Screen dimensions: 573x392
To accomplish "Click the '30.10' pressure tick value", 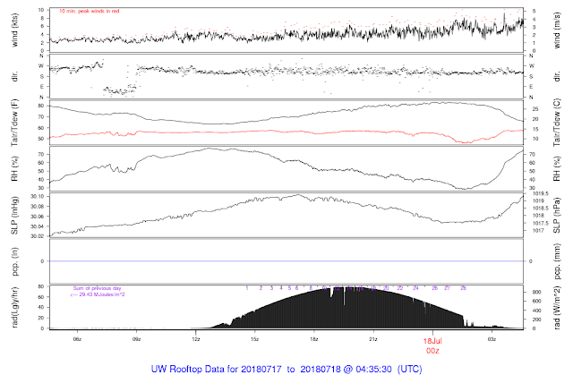I will tap(38, 197).
